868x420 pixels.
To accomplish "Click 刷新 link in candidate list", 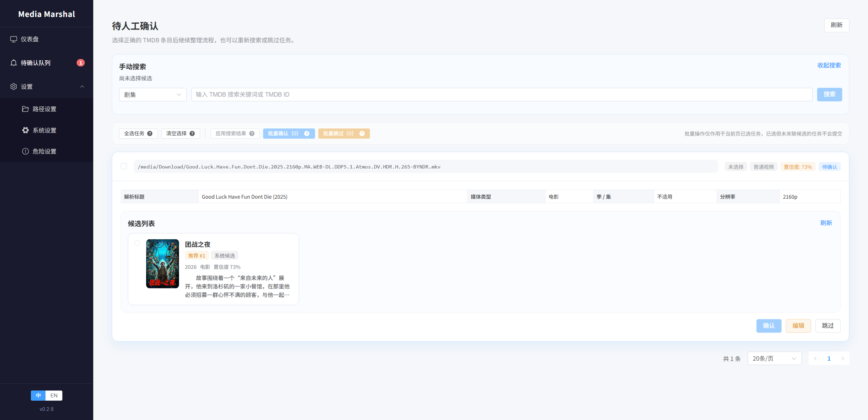I will [x=826, y=223].
